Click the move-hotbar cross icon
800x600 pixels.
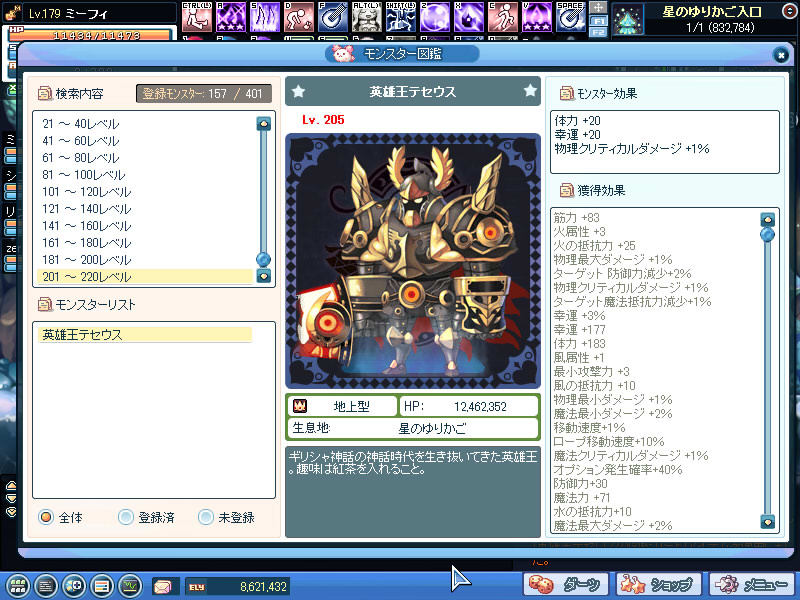pyautogui.click(x=598, y=8)
